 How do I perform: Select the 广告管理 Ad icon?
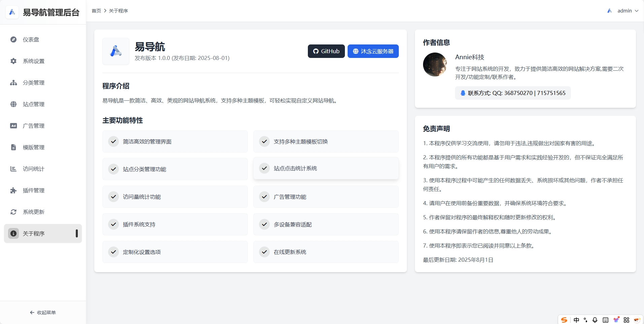coord(13,126)
